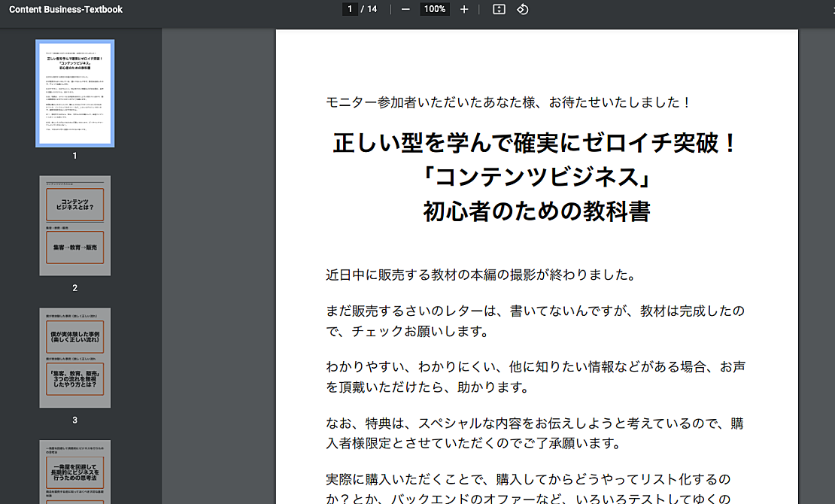Click the sentence 近日中に販売する教材の本編

pos(481,275)
